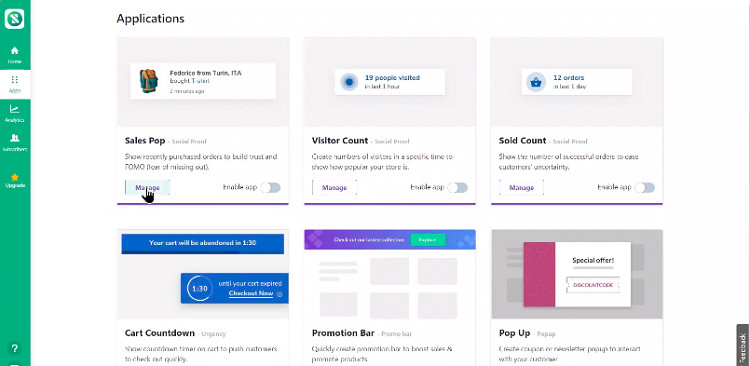Click Manage for Sales Pop
Screen dimensions: 750x366
pos(147,188)
